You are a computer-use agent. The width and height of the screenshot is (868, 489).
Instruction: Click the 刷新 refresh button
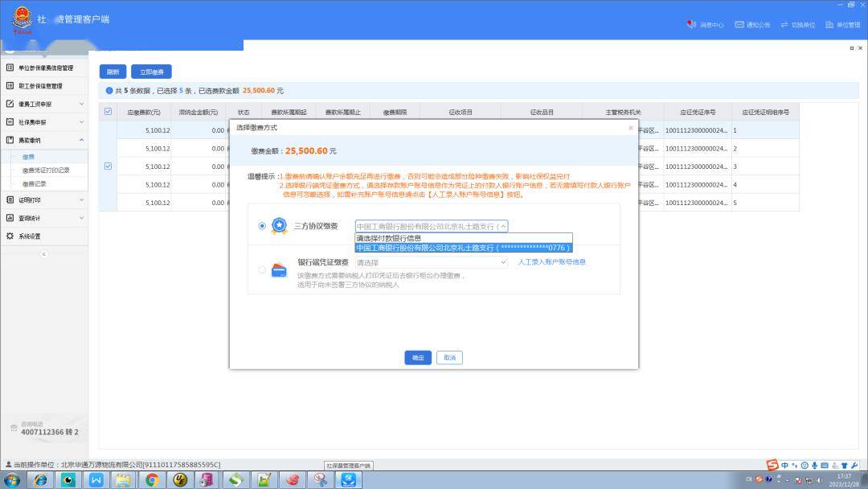click(113, 72)
